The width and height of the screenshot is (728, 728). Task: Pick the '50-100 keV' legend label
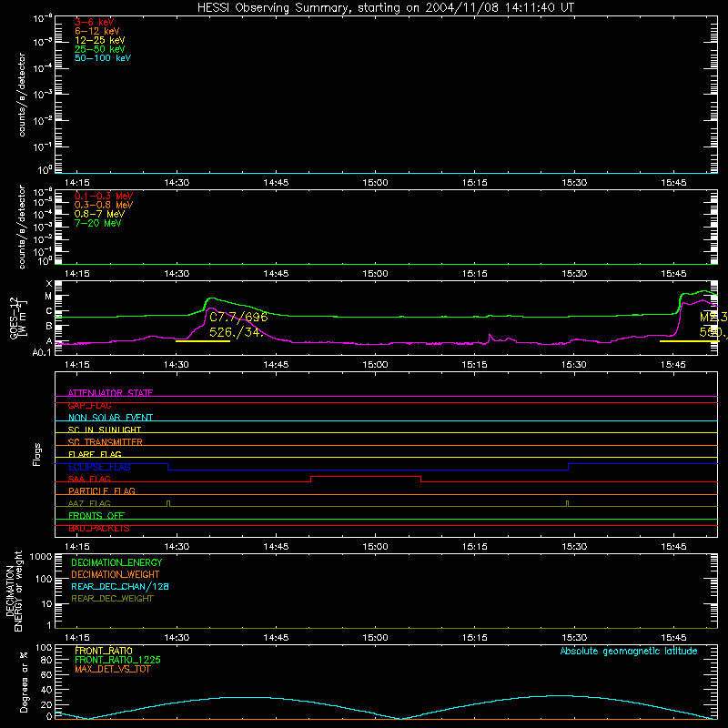[103, 58]
